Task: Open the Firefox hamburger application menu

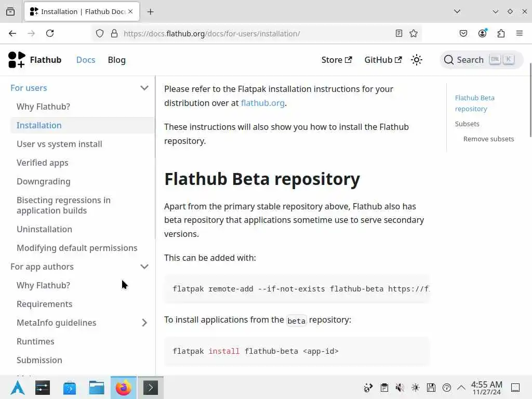Action: (520, 33)
